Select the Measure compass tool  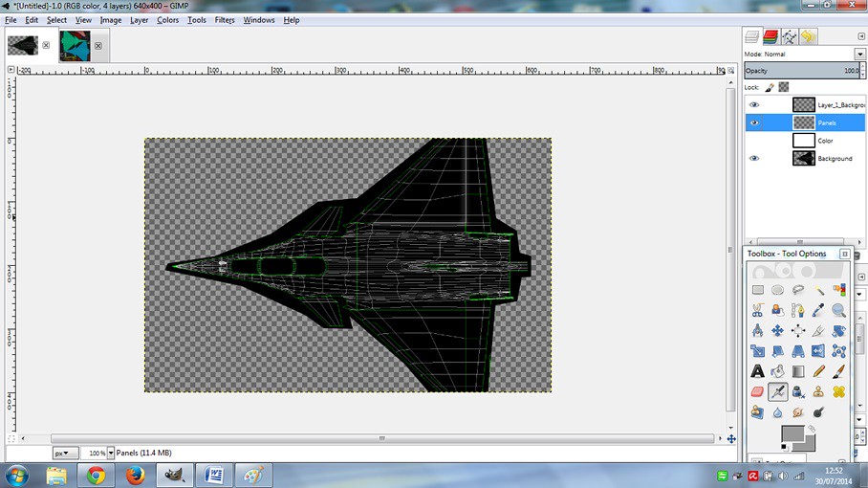(758, 331)
